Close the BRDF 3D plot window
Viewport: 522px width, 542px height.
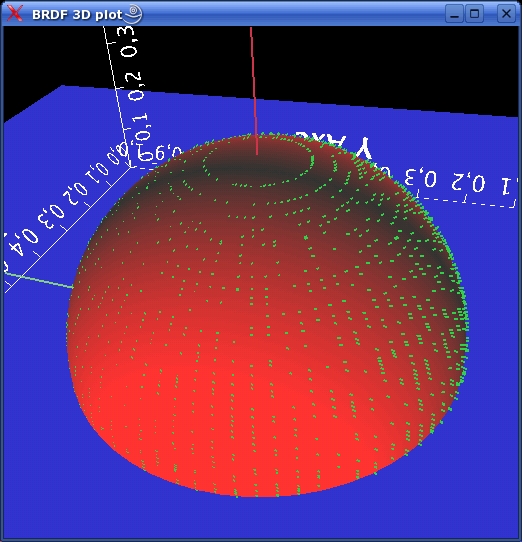tap(506, 14)
